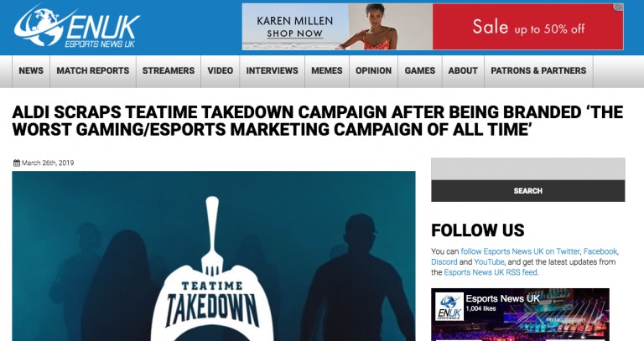Follow Esports News UK on Twitter link
The image size is (644, 341).
coord(520,251)
